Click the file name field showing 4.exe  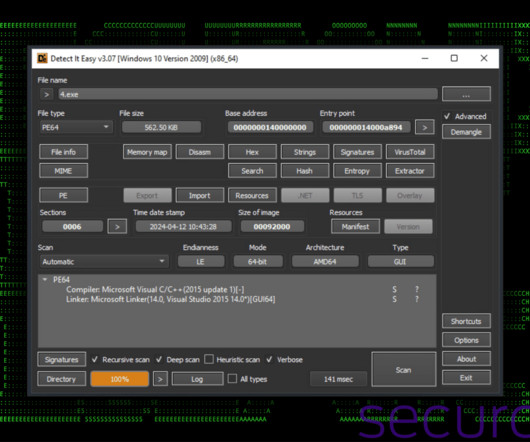coord(248,94)
